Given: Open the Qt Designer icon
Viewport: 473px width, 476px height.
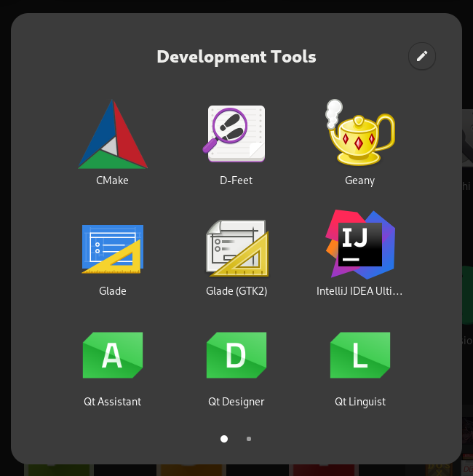Looking at the screenshot, I should pos(236,355).
